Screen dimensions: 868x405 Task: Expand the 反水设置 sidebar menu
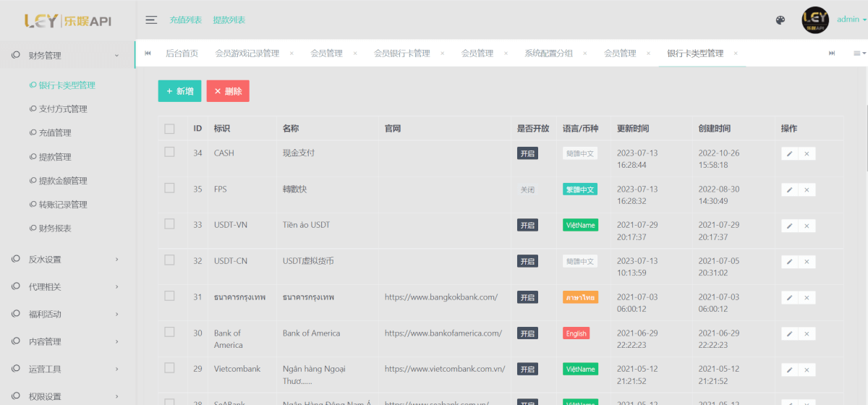click(67, 260)
